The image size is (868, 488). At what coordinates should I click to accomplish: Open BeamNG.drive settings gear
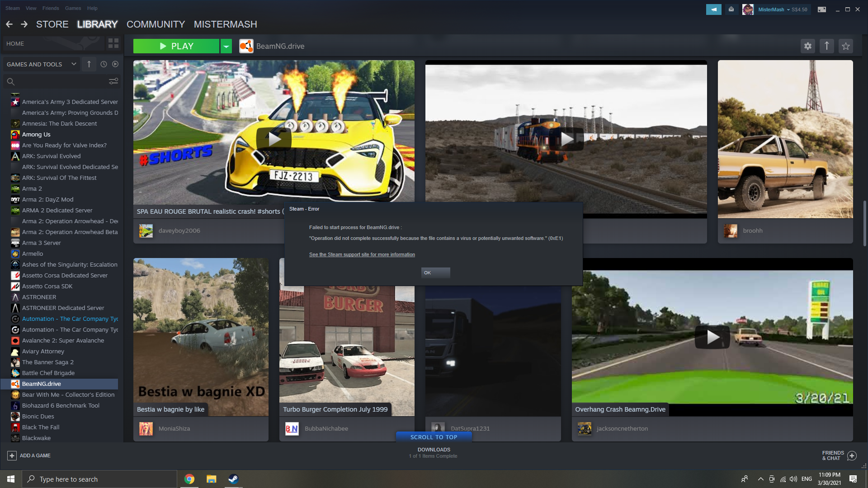click(808, 46)
